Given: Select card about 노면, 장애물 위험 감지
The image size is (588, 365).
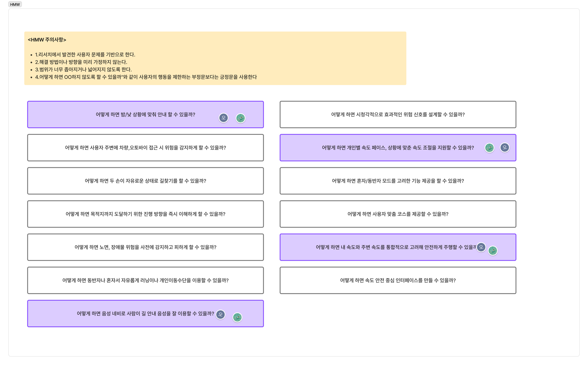Looking at the screenshot, I should [x=145, y=247].
